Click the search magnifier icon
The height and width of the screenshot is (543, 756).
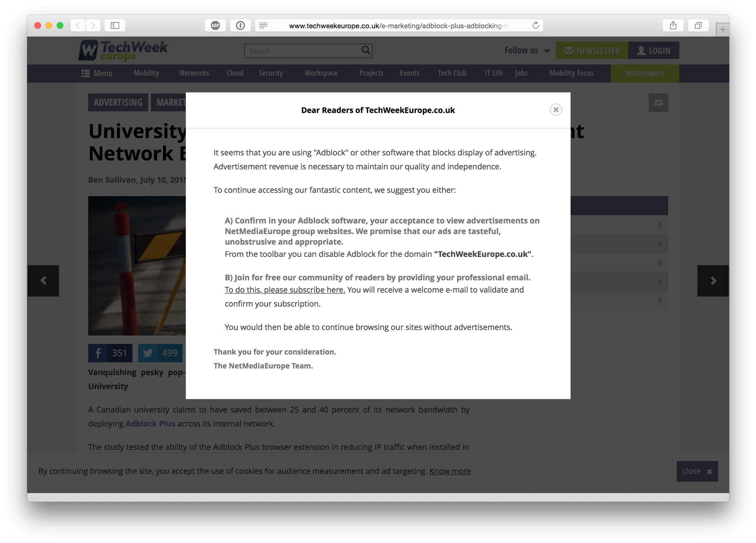[366, 50]
